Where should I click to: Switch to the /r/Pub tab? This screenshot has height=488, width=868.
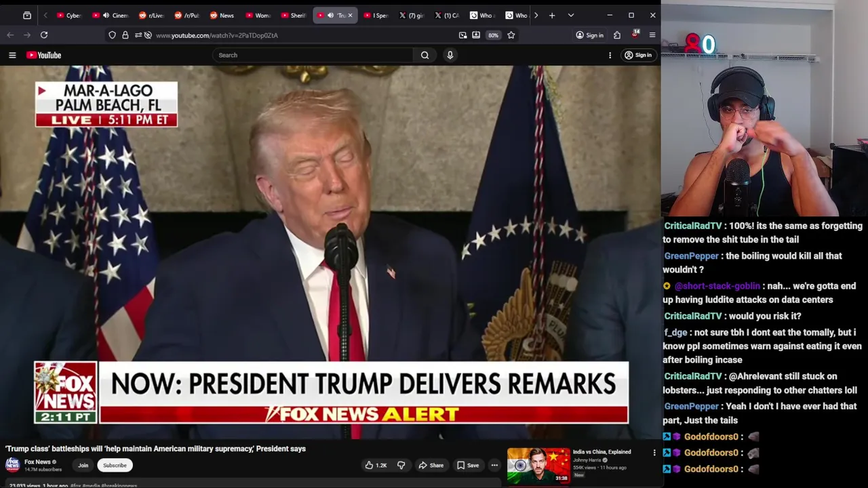coord(187,15)
